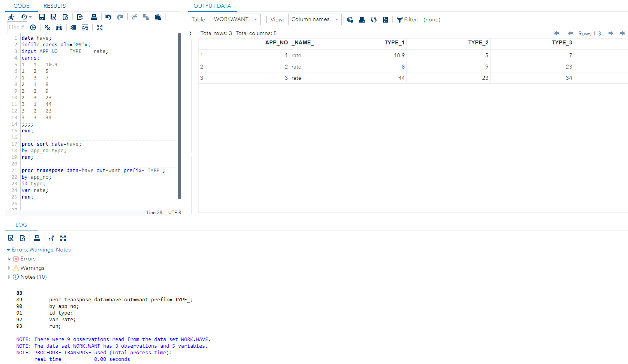Switch to the RESULTS tab

(55, 6)
